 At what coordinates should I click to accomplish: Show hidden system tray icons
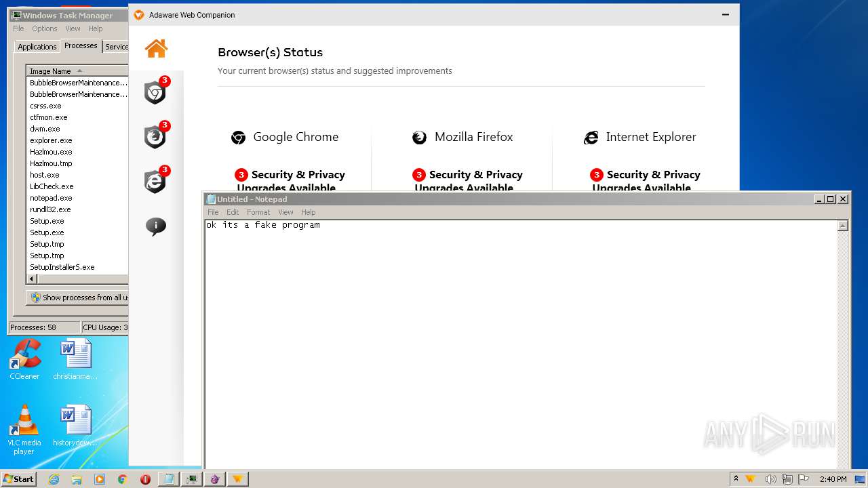pyautogui.click(x=736, y=479)
